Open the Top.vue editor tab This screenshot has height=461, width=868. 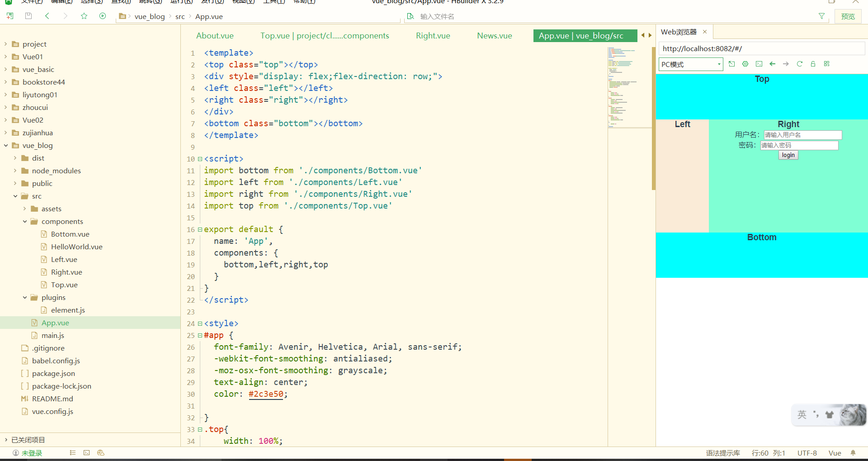[325, 36]
